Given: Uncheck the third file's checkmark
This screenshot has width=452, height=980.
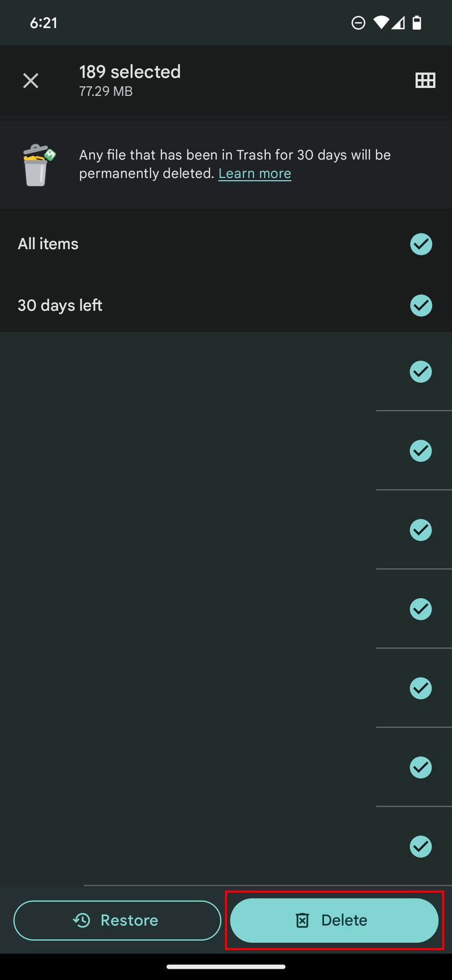Looking at the screenshot, I should (x=421, y=530).
